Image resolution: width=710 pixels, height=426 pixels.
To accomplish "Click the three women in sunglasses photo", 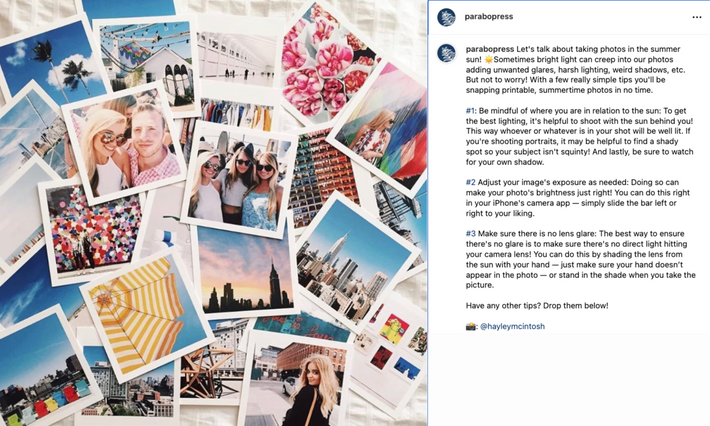I will [x=239, y=180].
